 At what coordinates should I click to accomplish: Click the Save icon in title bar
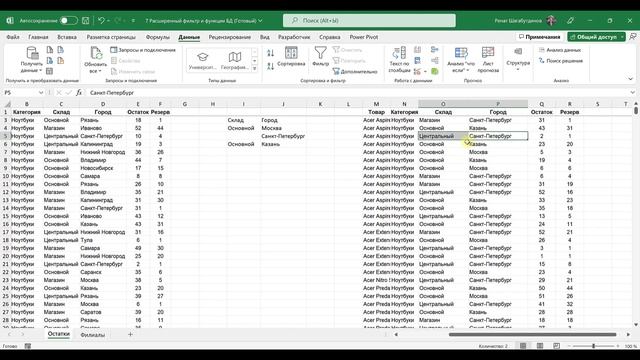(85, 20)
